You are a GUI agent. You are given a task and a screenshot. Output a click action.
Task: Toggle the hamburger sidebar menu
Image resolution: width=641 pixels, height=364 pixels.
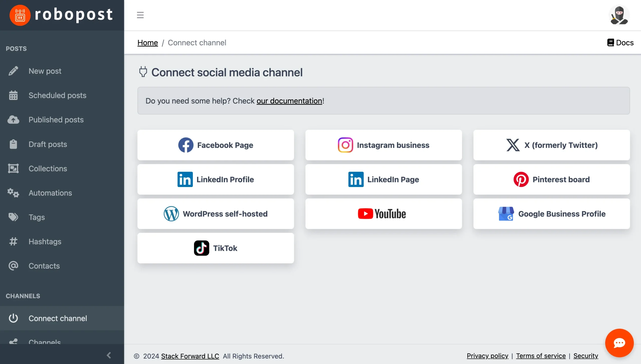point(140,15)
